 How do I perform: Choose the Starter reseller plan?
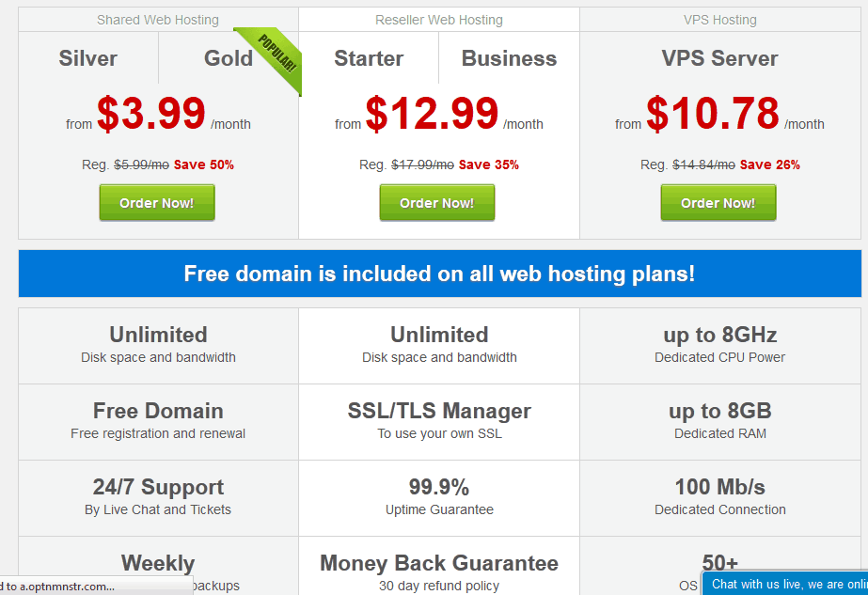pos(369,58)
